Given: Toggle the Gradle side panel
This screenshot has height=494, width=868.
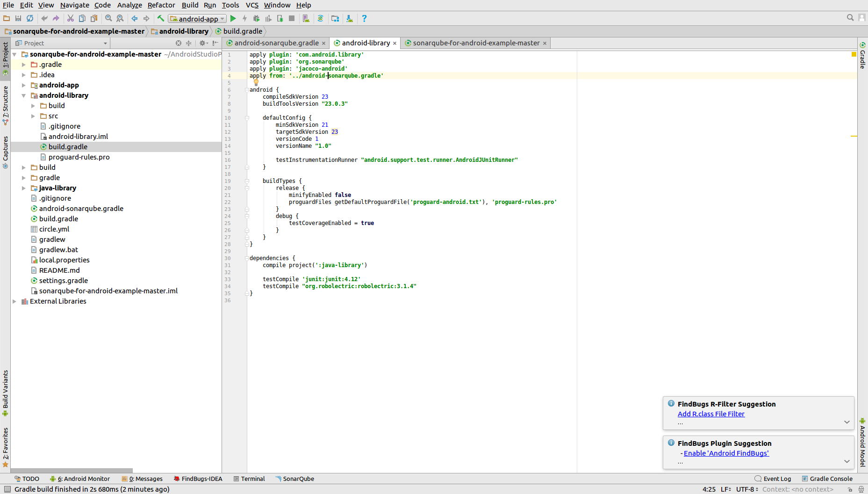Looking at the screenshot, I should (863, 56).
